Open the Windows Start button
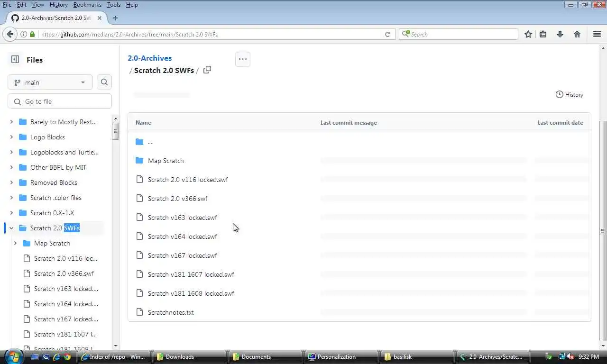This screenshot has height=364, width=607. click(x=13, y=356)
